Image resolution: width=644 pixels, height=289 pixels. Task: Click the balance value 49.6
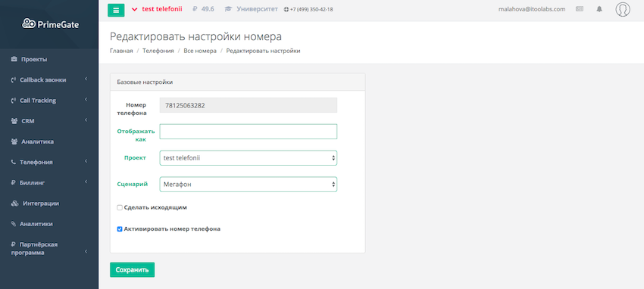pos(208,9)
